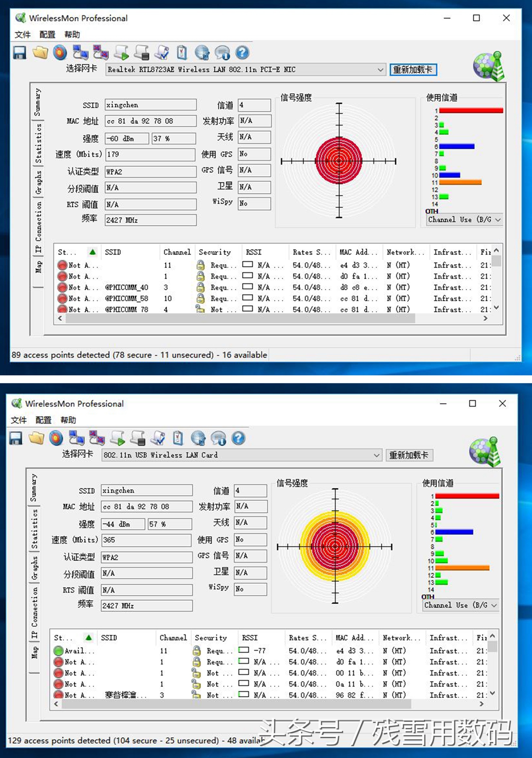Start logging with green play scroll icon, Realtek window

tap(121, 53)
